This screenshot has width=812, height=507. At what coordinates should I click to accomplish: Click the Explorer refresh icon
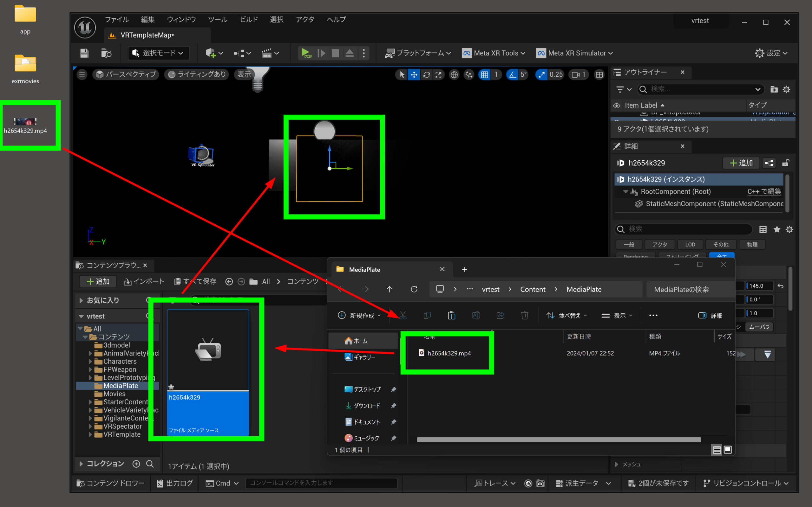[x=414, y=289]
